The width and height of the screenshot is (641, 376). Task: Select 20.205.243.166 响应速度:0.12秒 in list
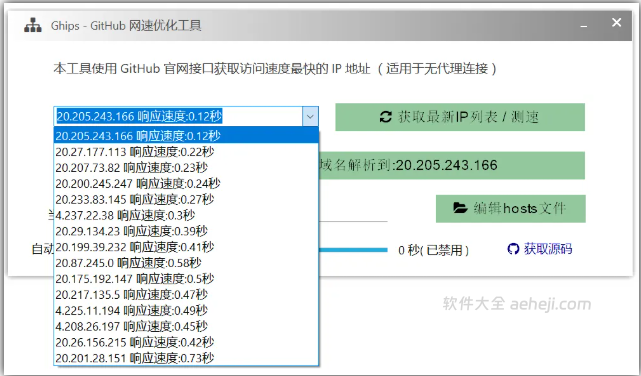pyautogui.click(x=186, y=135)
